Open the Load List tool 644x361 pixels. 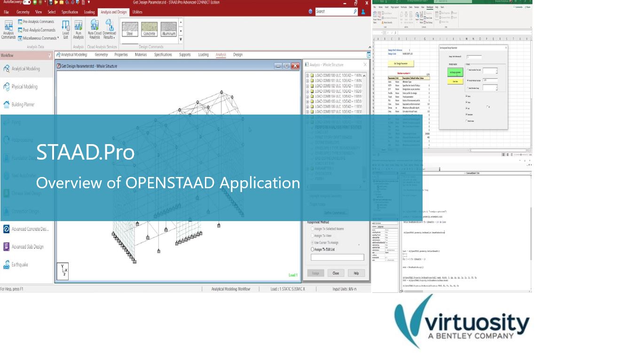point(66,29)
